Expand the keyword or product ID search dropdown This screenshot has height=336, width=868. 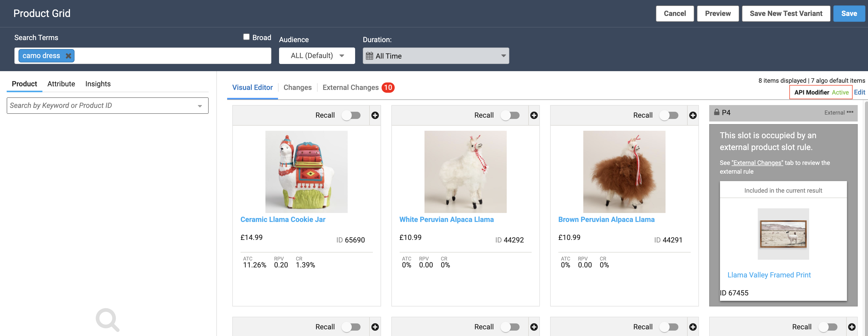pos(200,106)
